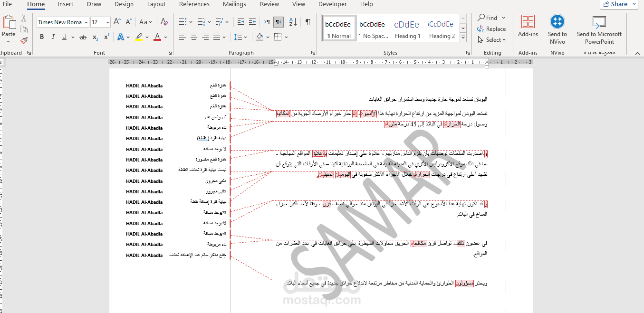Switch to the Developer tab
This screenshot has height=313, width=644.
pos(333,4)
